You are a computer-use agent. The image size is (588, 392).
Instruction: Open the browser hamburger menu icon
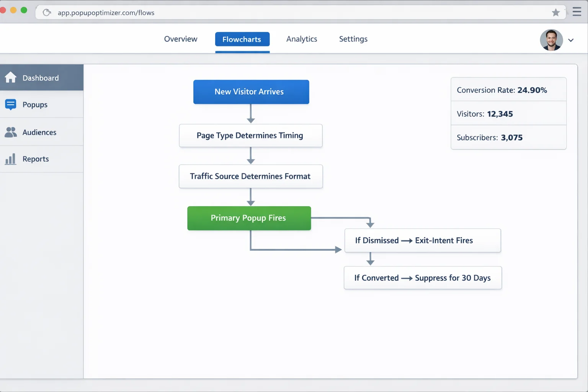pyautogui.click(x=577, y=11)
